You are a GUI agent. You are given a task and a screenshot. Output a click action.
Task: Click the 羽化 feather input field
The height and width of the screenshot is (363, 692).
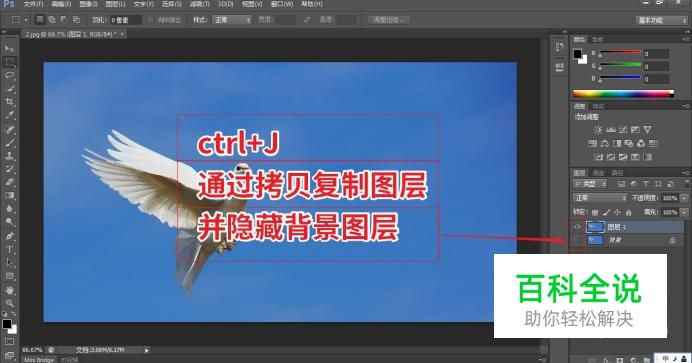(x=125, y=20)
